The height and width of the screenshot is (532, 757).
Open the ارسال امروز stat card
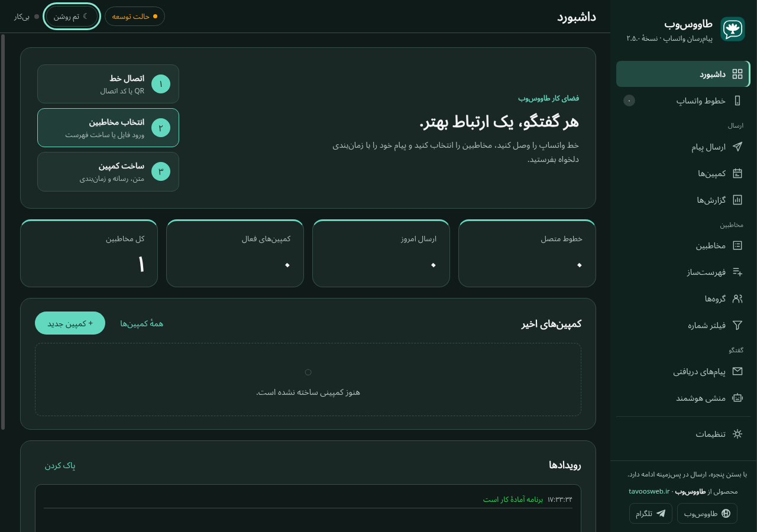point(381,253)
